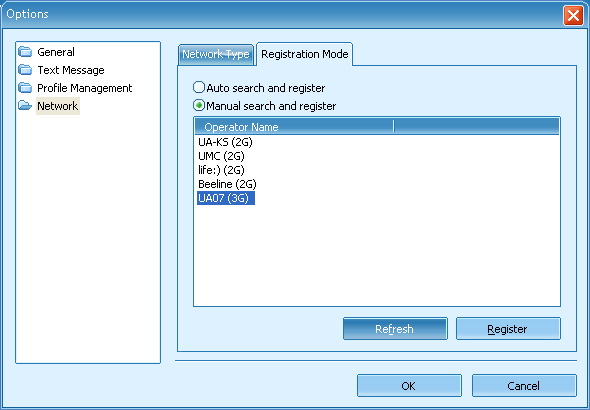The height and width of the screenshot is (410, 590).
Task: Click the open Network folder icon
Action: (25, 106)
